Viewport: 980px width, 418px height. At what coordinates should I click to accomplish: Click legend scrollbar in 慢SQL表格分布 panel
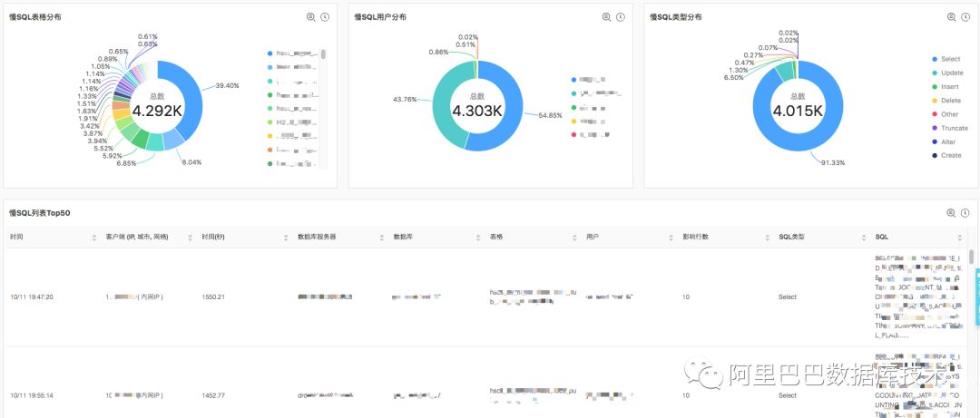click(323, 54)
